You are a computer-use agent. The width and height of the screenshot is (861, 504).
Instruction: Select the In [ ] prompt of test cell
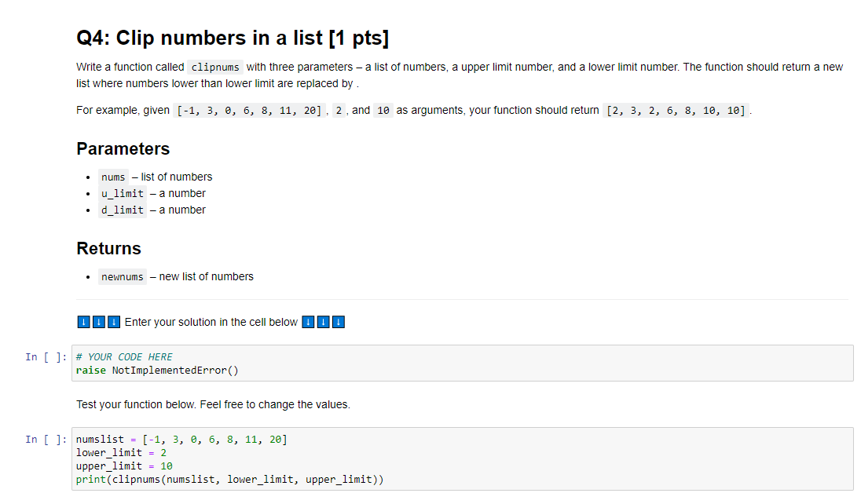tap(46, 440)
